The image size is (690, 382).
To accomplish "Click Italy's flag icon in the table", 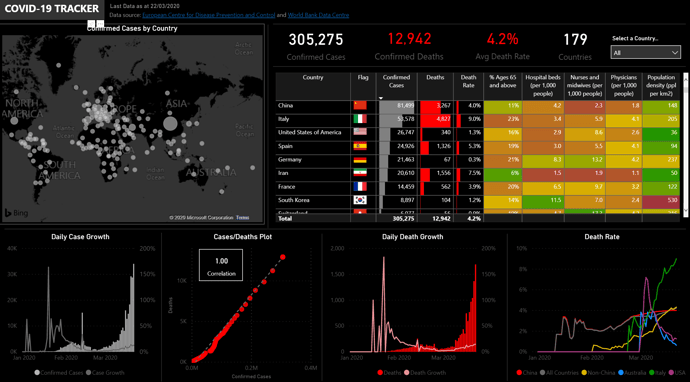I will pyautogui.click(x=360, y=119).
